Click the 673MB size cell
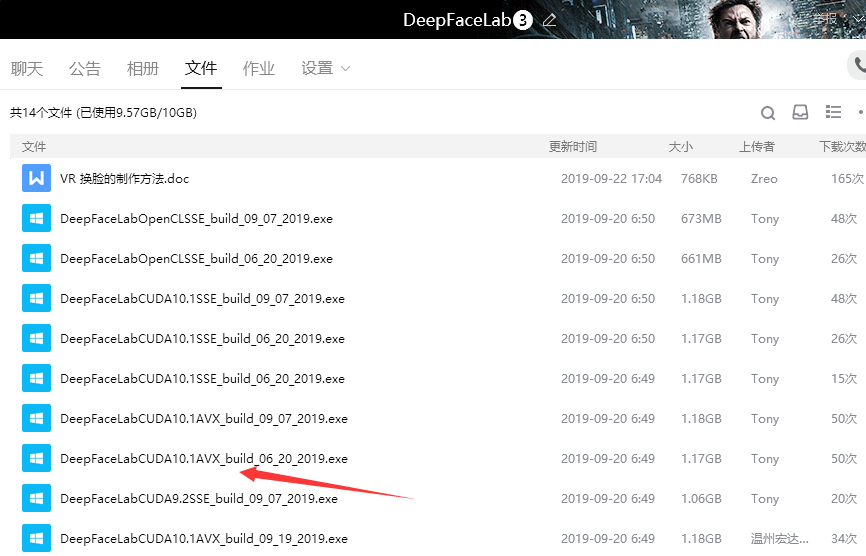The image size is (866, 556). click(701, 219)
